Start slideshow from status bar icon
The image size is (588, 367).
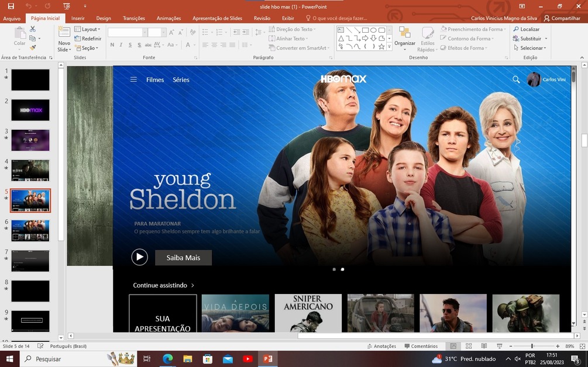pos(500,346)
